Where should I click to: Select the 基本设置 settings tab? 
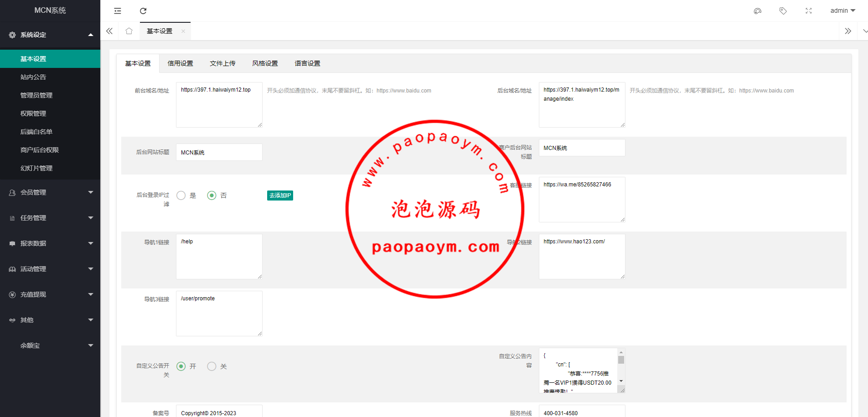coord(138,63)
